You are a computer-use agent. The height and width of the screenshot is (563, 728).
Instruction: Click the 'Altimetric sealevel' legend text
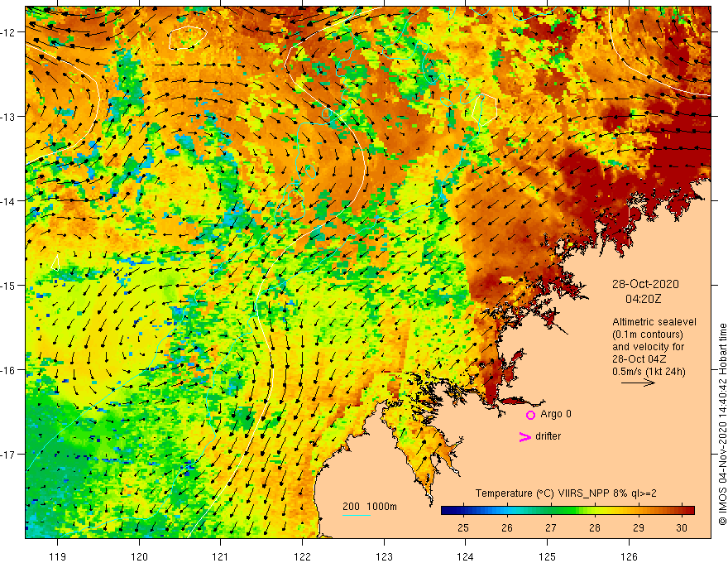(654, 322)
